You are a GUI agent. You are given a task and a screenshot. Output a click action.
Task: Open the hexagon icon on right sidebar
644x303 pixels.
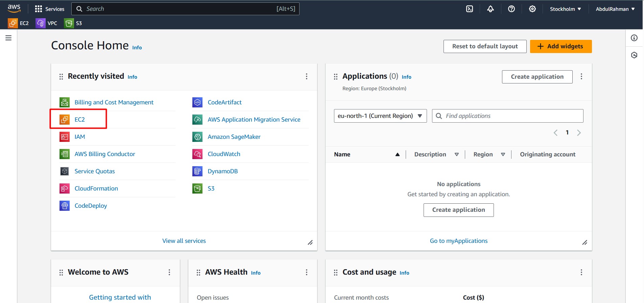tap(634, 55)
